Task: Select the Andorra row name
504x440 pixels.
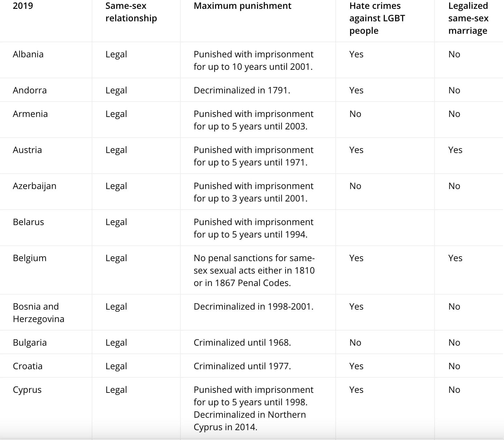Action: pyautogui.click(x=30, y=90)
